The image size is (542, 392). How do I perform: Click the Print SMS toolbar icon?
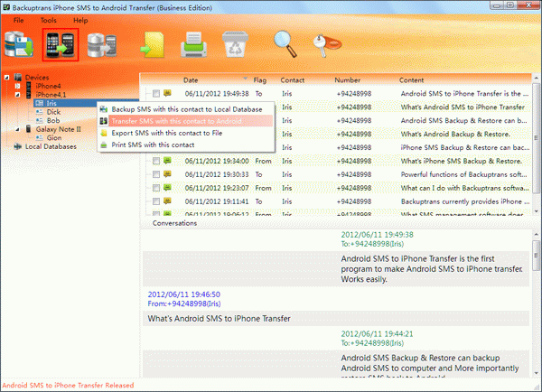[194, 44]
